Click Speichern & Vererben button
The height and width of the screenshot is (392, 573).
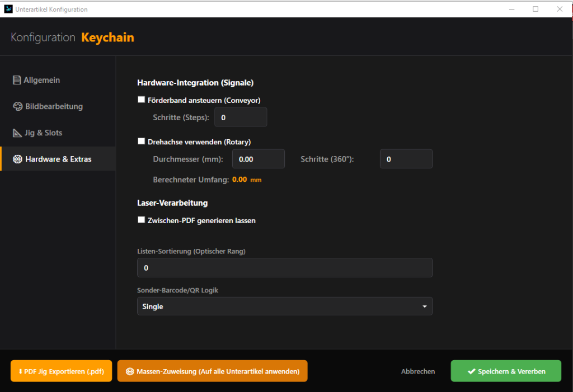click(506, 371)
